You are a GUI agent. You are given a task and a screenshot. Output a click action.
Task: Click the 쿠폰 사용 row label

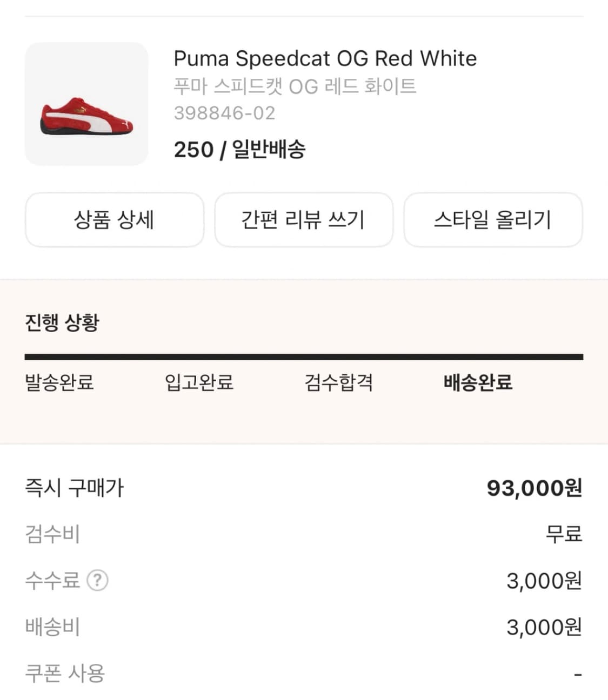(65, 674)
